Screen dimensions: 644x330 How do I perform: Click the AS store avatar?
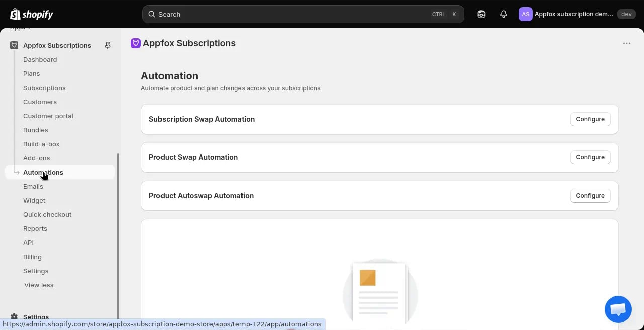[525, 14]
